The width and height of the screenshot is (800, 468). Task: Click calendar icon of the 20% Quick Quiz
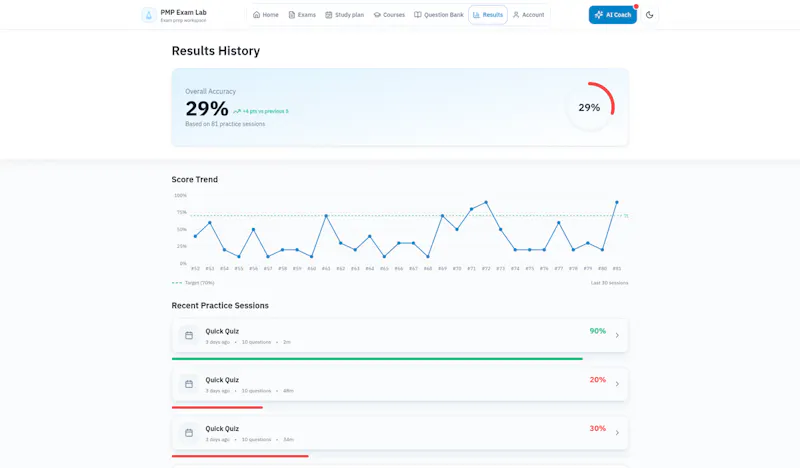[189, 384]
